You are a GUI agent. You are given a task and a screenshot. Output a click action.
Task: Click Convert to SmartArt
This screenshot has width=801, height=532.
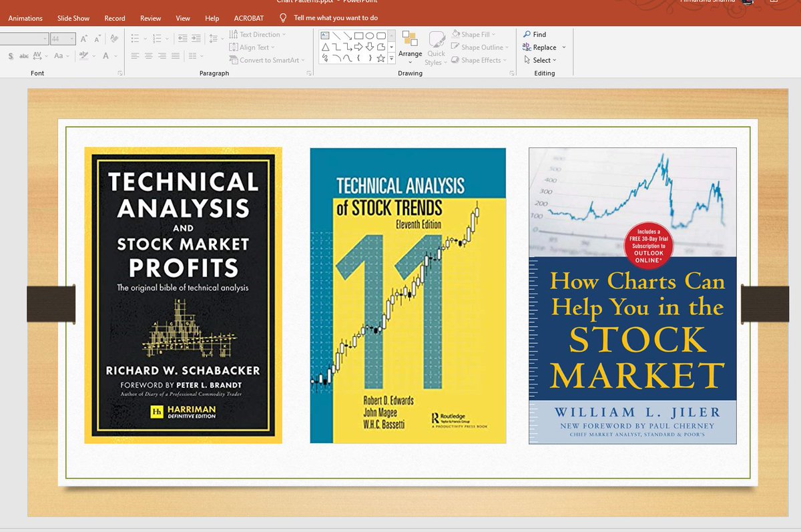266,60
